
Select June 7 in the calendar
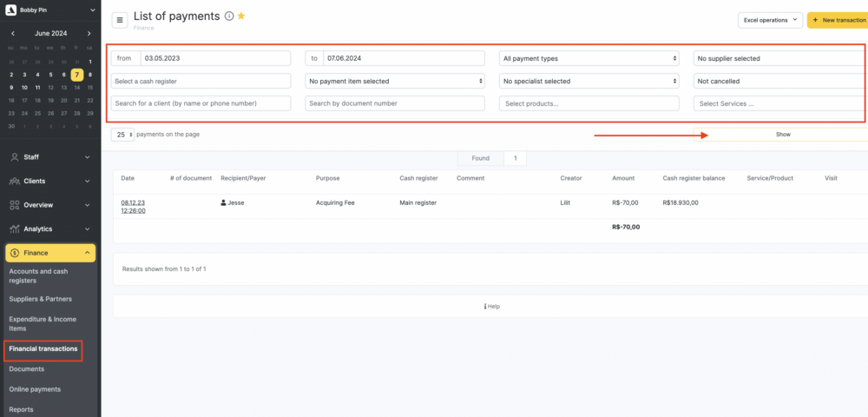coord(77,75)
